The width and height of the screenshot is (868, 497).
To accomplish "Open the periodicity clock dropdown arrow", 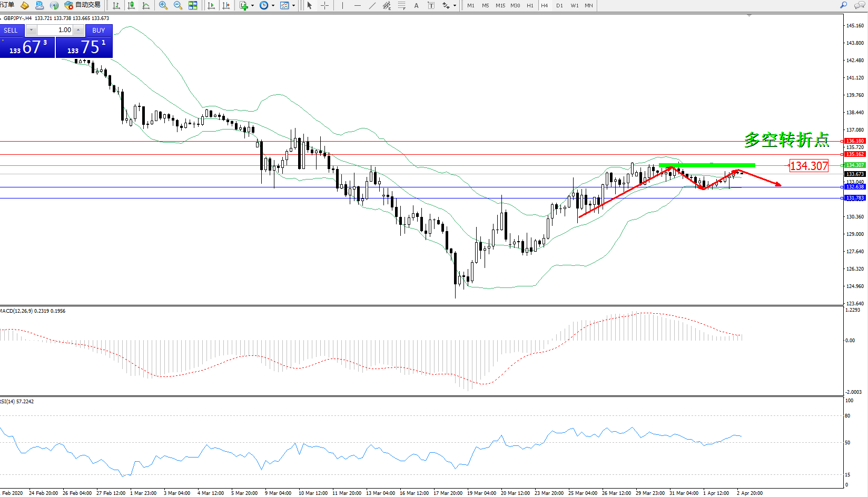I will (x=273, y=6).
